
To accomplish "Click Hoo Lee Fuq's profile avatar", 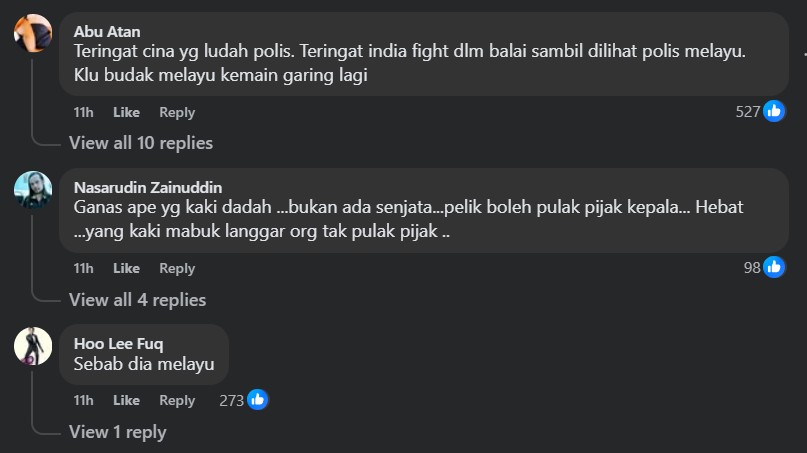I will pyautogui.click(x=33, y=346).
